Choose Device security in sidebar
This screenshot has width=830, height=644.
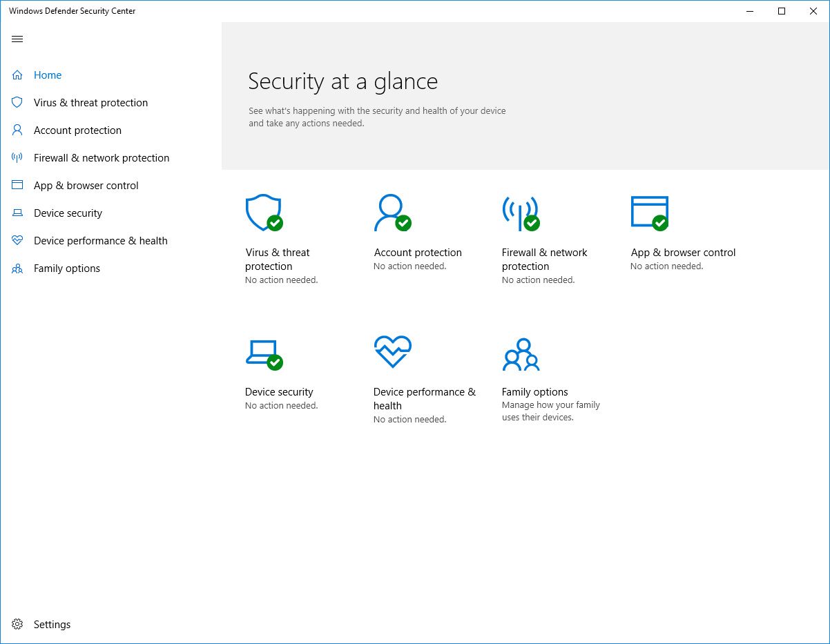pos(68,213)
